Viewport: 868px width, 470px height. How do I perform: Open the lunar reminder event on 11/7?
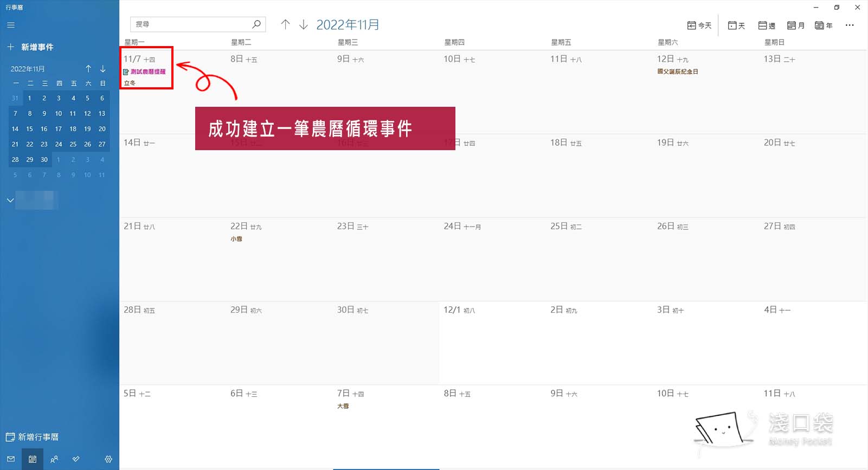[145, 72]
